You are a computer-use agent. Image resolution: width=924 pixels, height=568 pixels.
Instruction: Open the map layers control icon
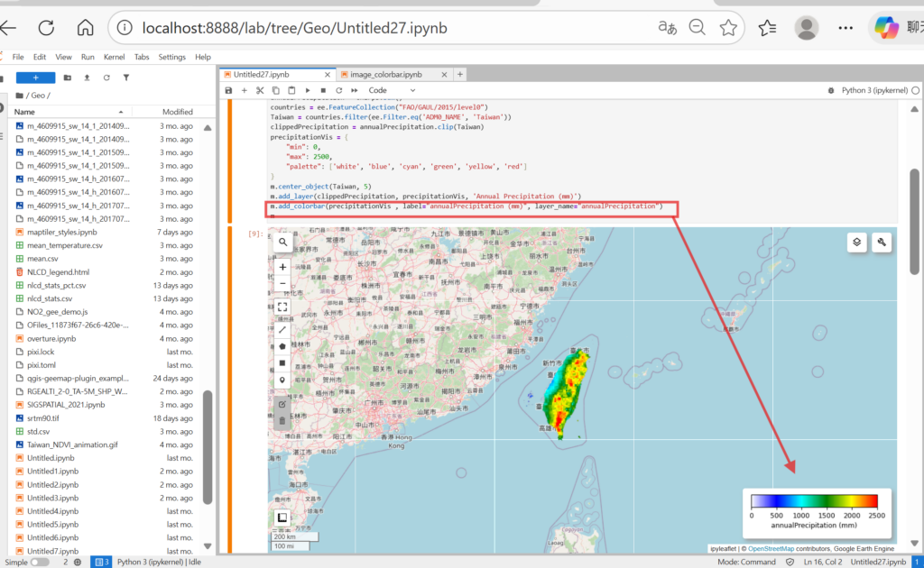[857, 242]
